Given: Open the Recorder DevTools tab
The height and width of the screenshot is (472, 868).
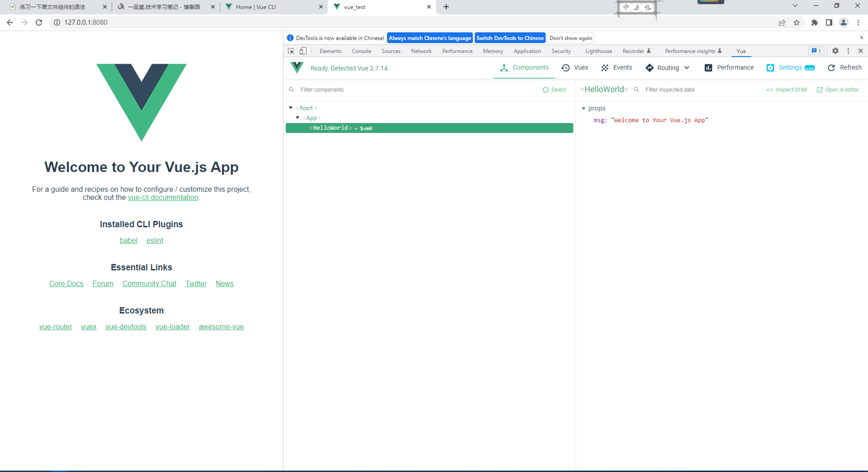Looking at the screenshot, I should (x=637, y=51).
